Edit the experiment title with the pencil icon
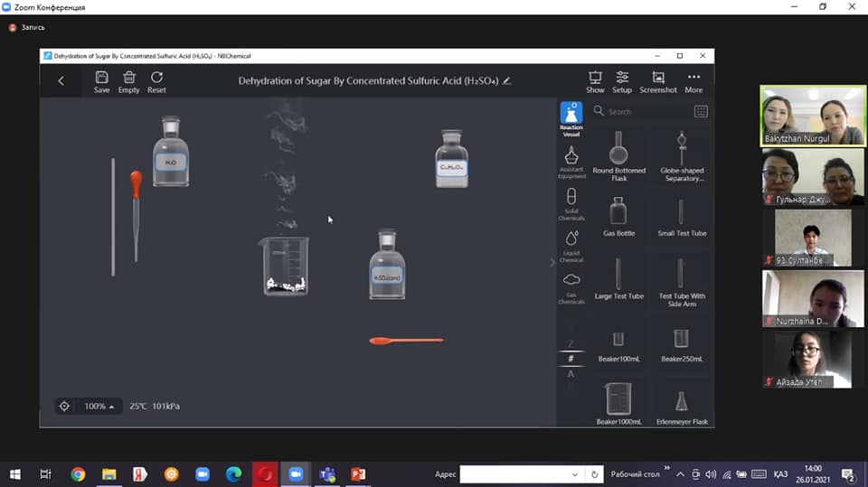Screen dimensions: 868x487 point(507,81)
